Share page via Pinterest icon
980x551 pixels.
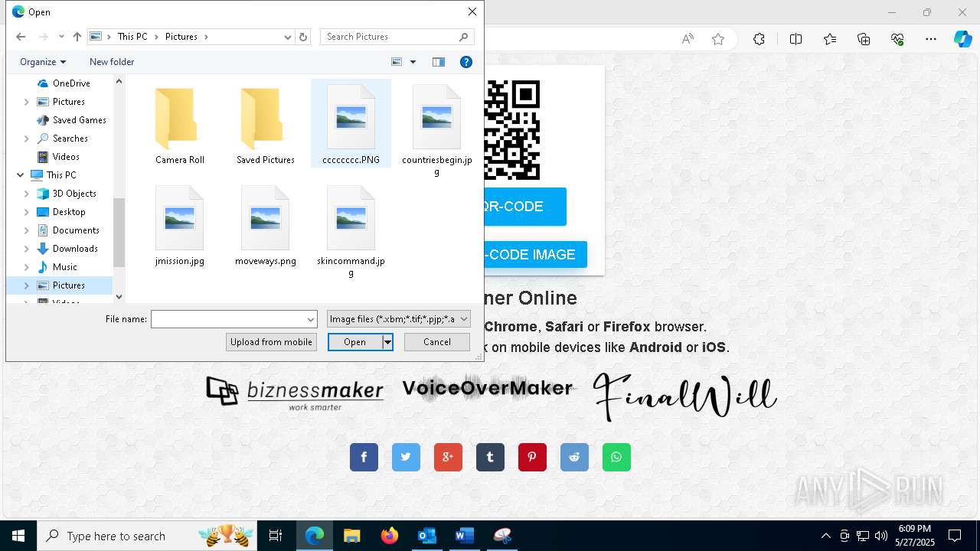(x=532, y=458)
